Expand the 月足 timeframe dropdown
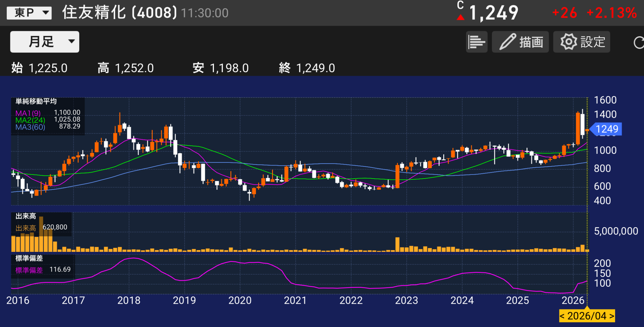This screenshot has height=327, width=644. coord(45,42)
